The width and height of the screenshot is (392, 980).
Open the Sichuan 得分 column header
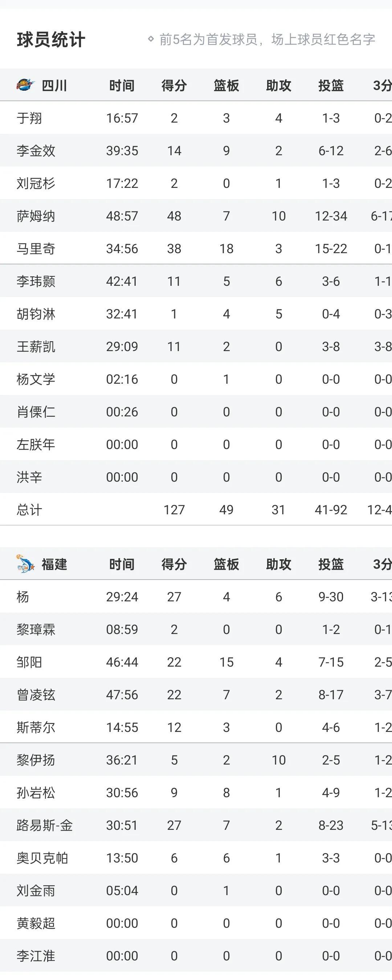(174, 86)
